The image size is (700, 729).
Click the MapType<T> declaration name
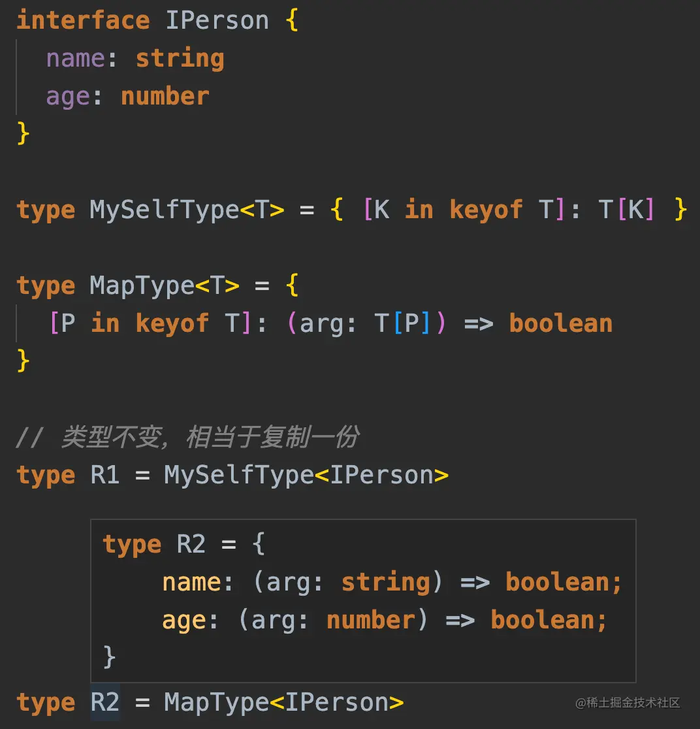[x=165, y=285]
